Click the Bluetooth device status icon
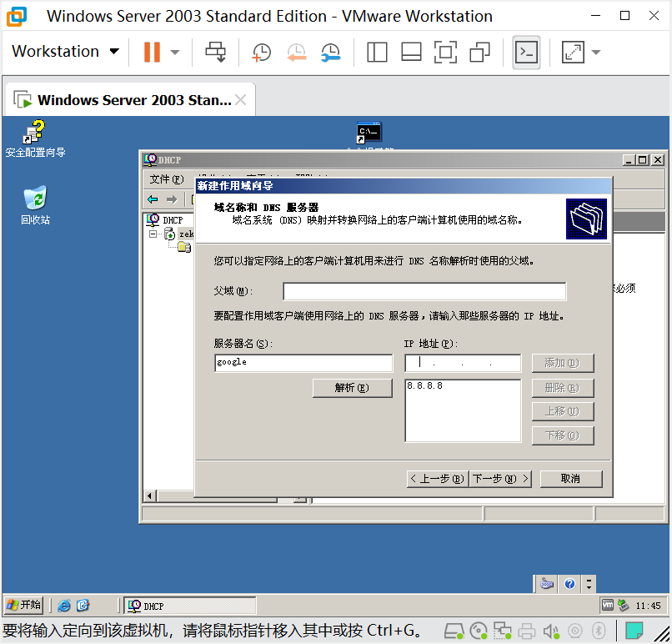This screenshot has height=644, width=672. click(x=599, y=631)
